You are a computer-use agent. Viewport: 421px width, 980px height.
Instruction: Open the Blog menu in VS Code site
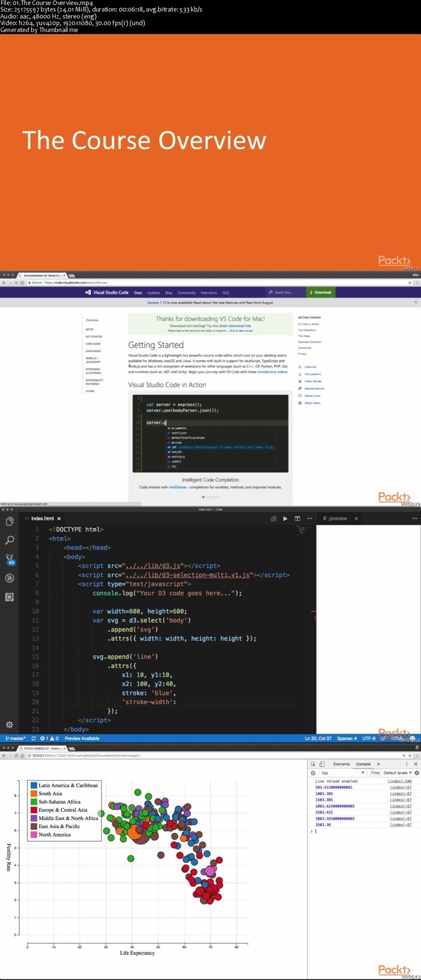coord(169,292)
